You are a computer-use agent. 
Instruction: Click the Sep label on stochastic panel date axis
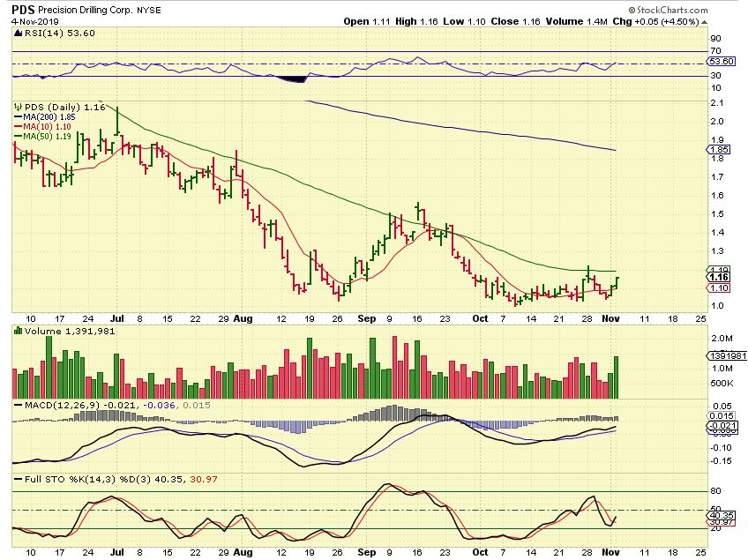click(x=366, y=552)
